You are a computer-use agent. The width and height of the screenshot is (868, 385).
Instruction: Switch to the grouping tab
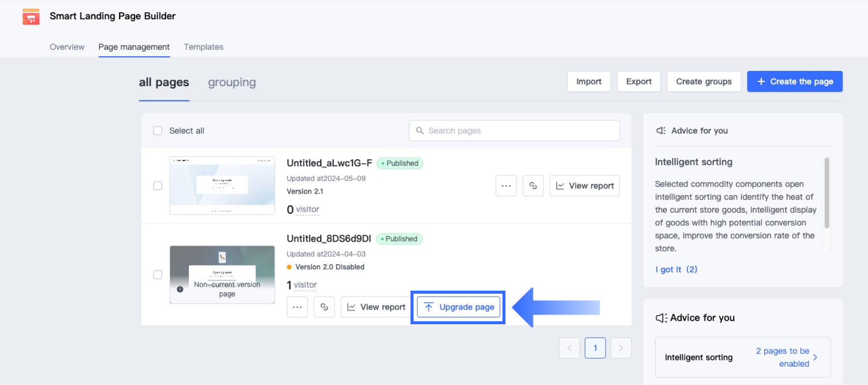232,82
